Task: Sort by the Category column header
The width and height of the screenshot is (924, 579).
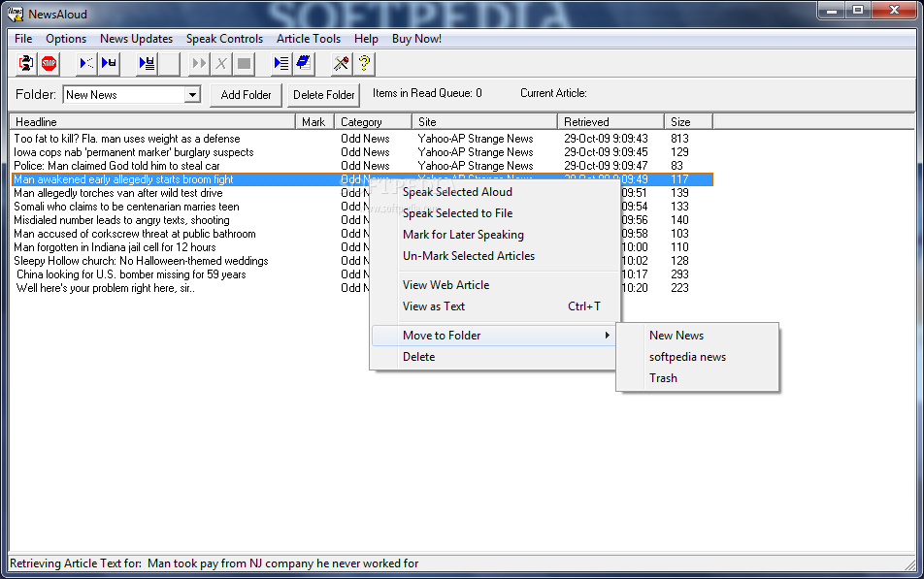Action: point(373,122)
